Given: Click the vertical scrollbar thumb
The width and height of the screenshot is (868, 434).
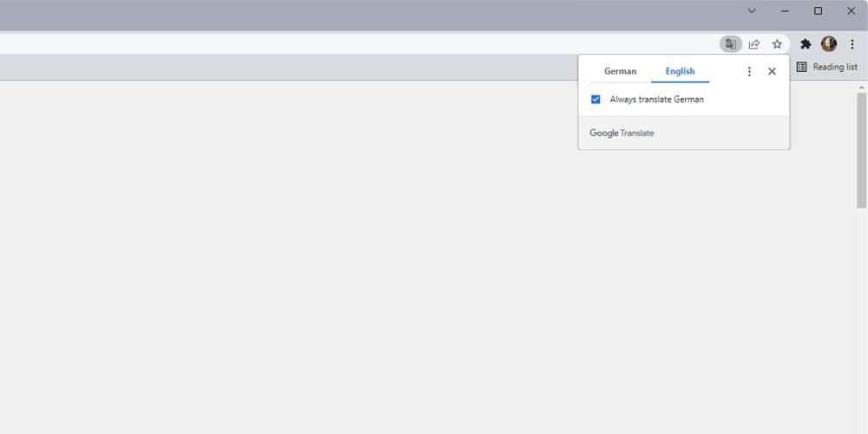Looking at the screenshot, I should pos(861,148).
